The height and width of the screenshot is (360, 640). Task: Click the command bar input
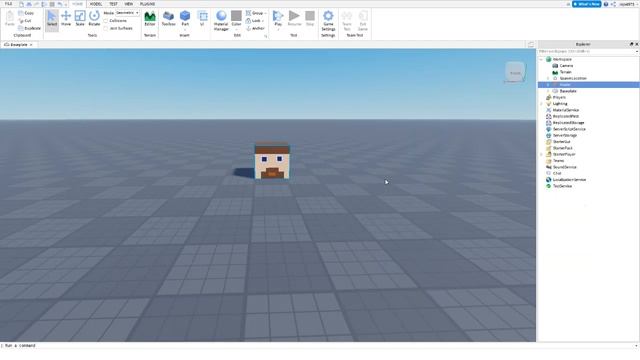(x=318, y=346)
